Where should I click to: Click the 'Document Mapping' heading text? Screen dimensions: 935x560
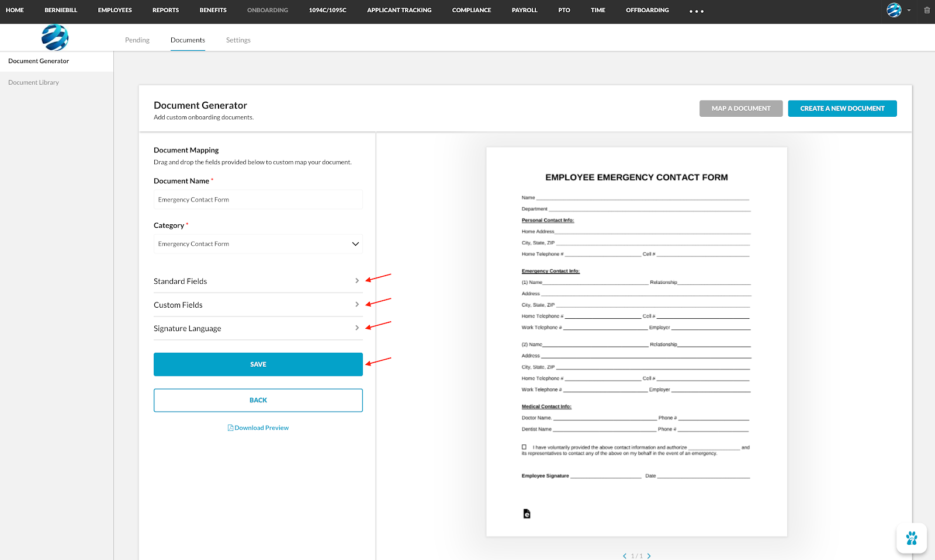click(x=186, y=150)
